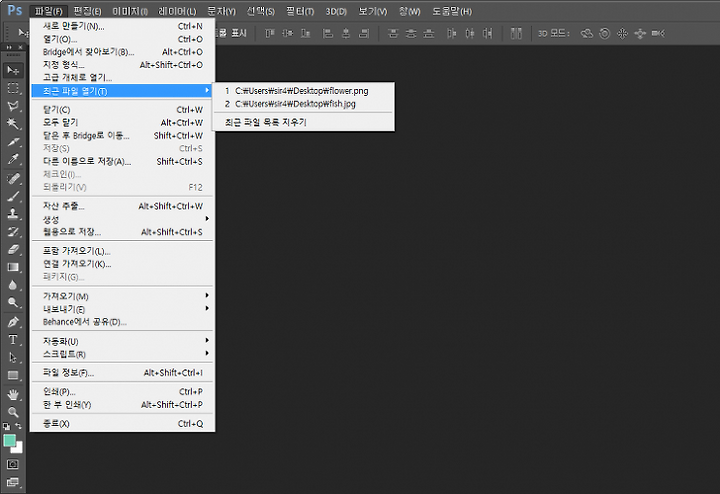Change the screen mode
Image resolution: width=720 pixels, height=494 pixels.
click(13, 482)
